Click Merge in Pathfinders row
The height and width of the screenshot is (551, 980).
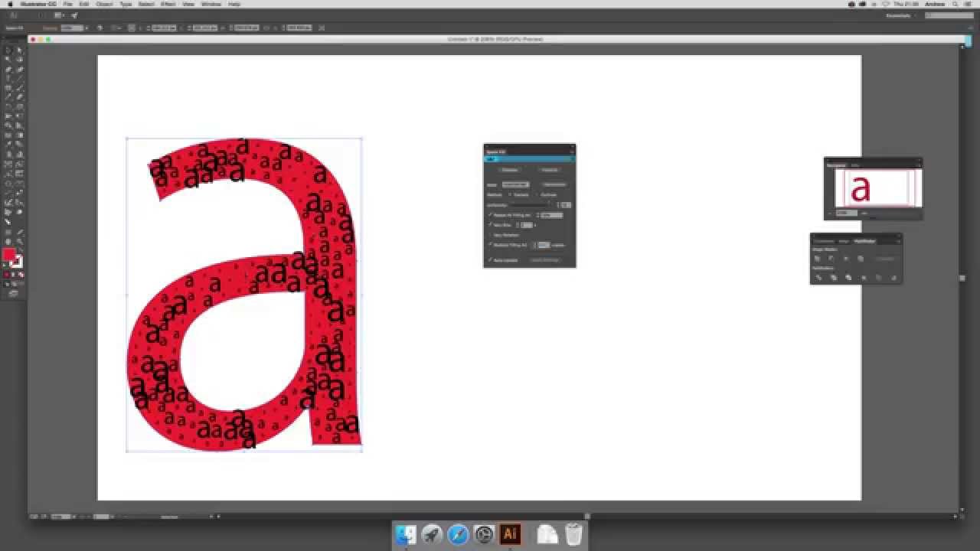[x=848, y=278]
